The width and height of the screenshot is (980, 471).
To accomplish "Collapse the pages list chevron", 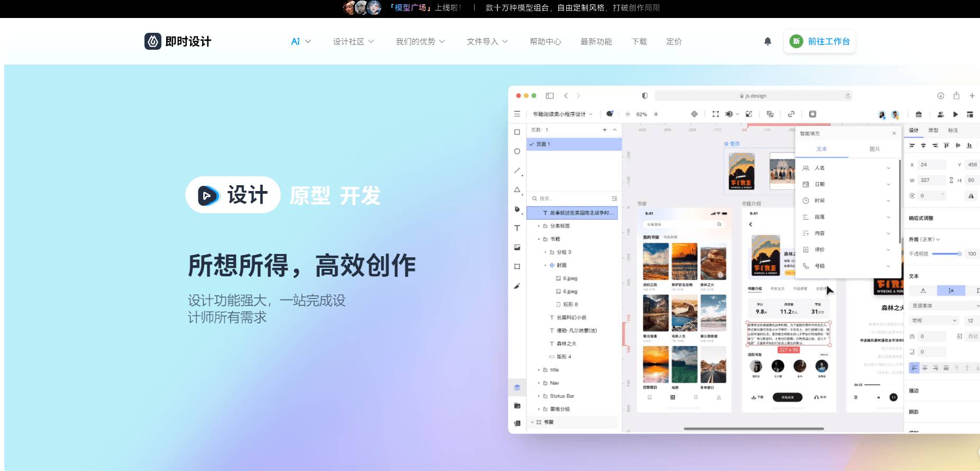I will (x=615, y=130).
